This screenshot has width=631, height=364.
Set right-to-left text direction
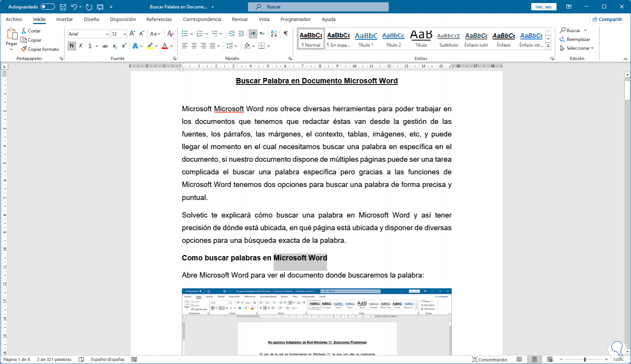[x=262, y=34]
